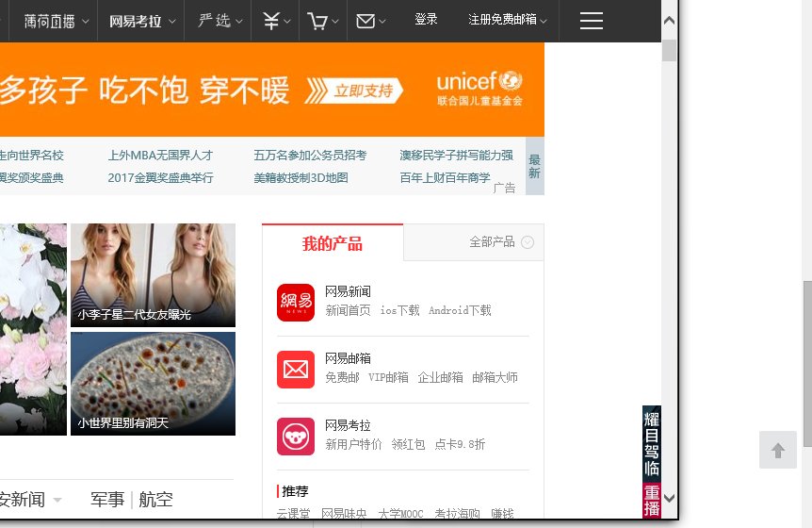
Task: Open the mail envelope icon menu
Action: click(x=370, y=21)
